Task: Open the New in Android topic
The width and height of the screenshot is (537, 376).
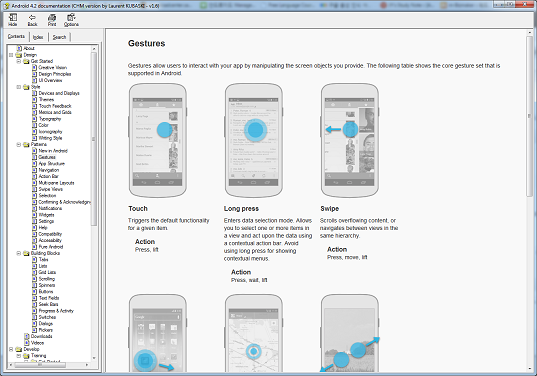Action: (x=53, y=151)
